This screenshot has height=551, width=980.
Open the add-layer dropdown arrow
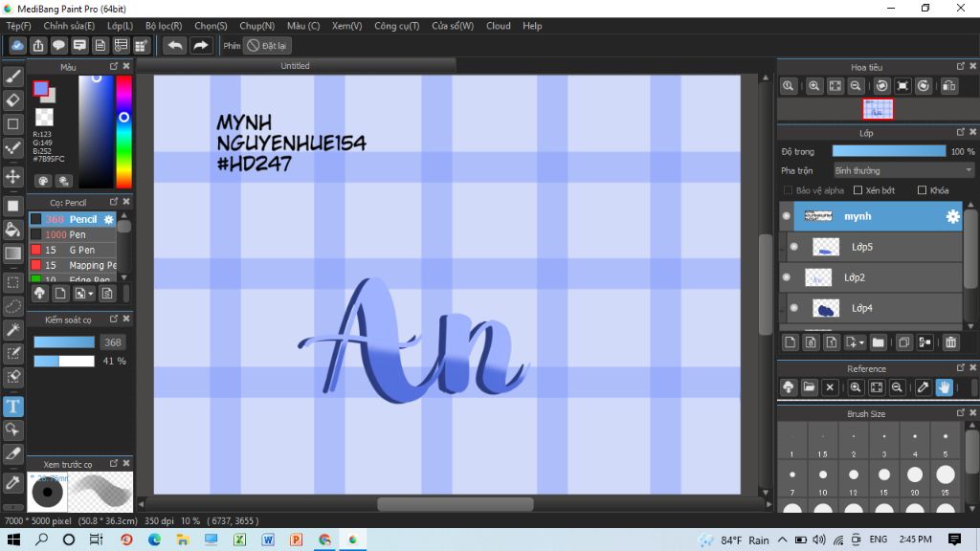coord(862,342)
